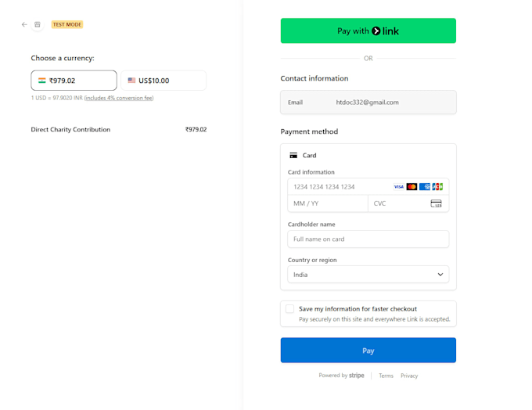This screenshot has height=410, width=532.
Task: Click the Link logo arrow icon
Action: [376, 31]
